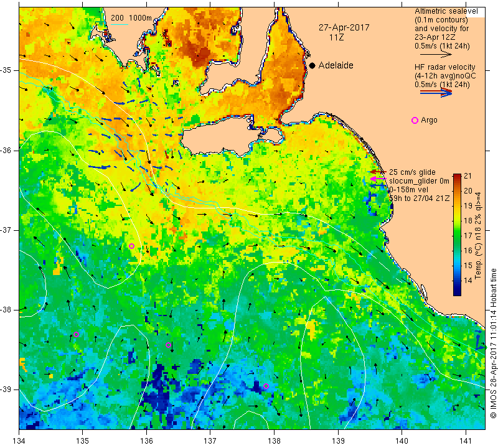Screen dimensions: 498x448
Task: Click the black altimetric velocity scale arrow
Action: [x=436, y=55]
